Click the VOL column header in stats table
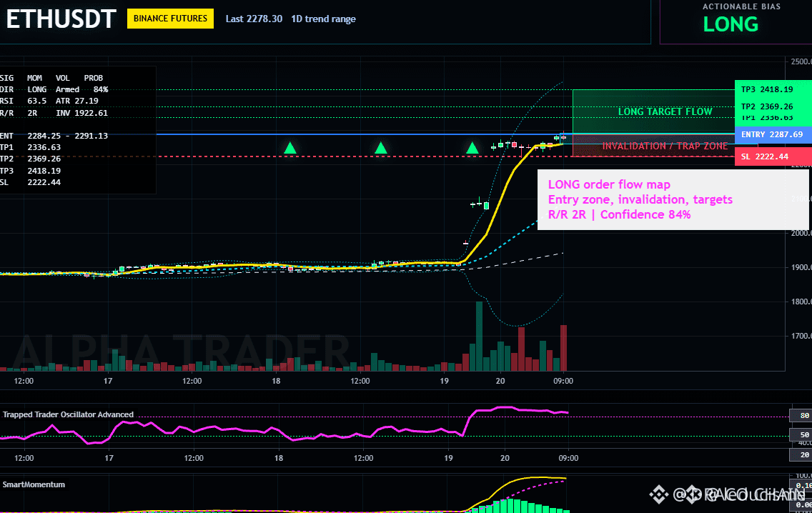Viewport: 812px width, 513px height. click(x=63, y=78)
